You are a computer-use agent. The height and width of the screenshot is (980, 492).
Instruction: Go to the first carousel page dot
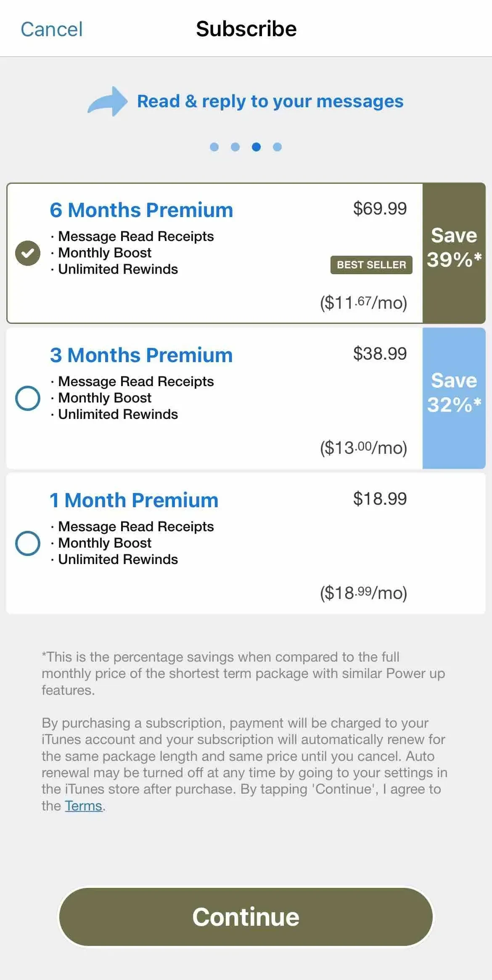[x=214, y=147]
